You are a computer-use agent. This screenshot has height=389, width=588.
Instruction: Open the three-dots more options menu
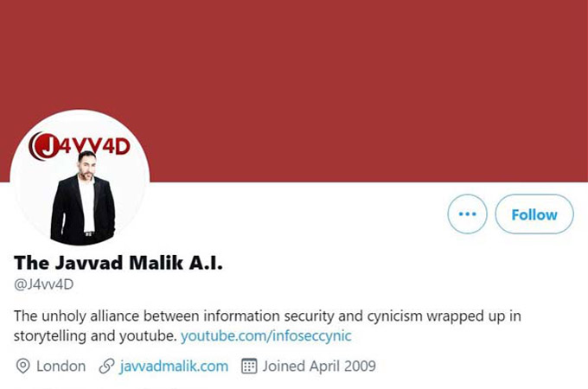coord(467,214)
